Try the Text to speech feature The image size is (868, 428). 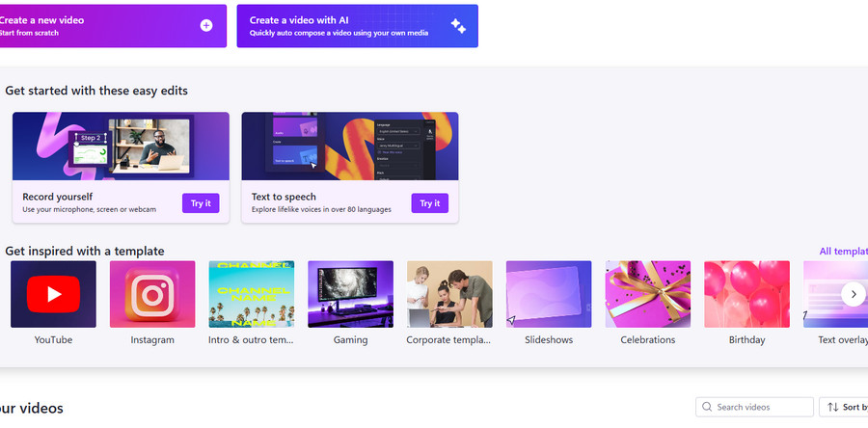point(429,203)
